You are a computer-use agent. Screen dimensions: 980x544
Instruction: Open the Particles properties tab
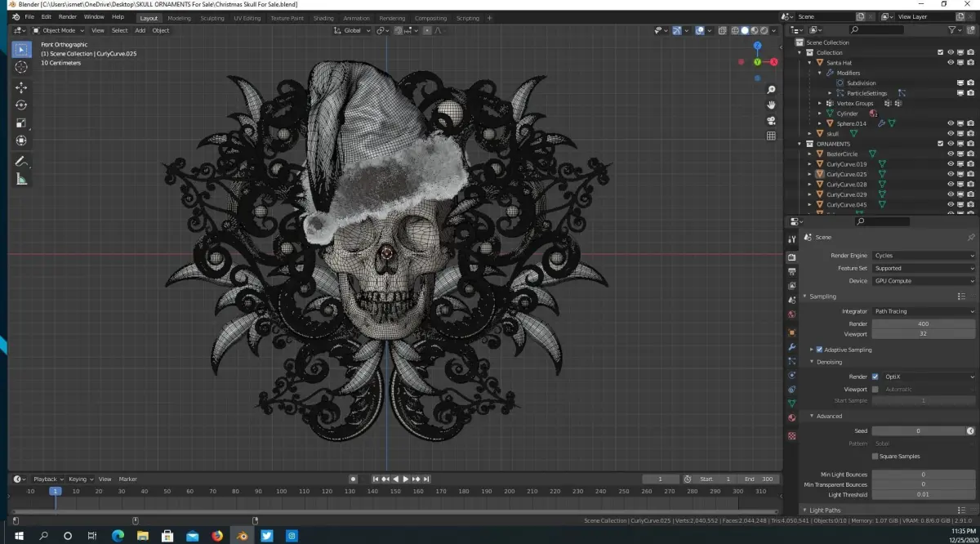point(791,361)
